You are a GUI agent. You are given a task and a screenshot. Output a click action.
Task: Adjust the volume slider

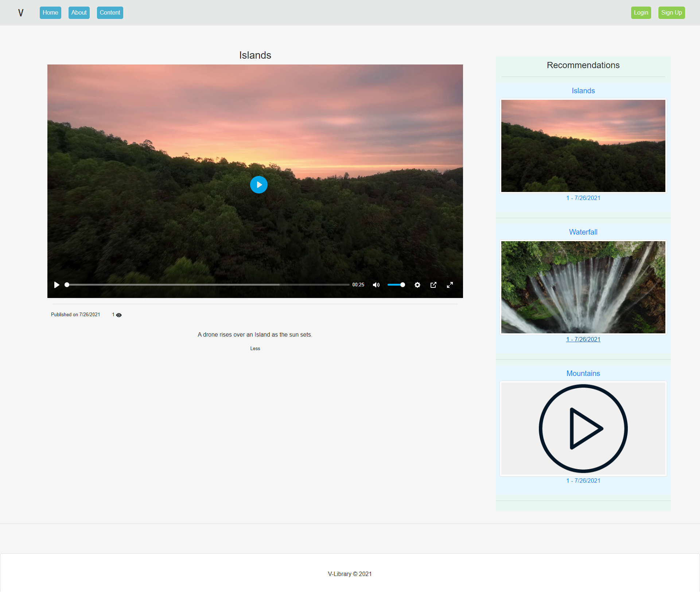(x=396, y=285)
